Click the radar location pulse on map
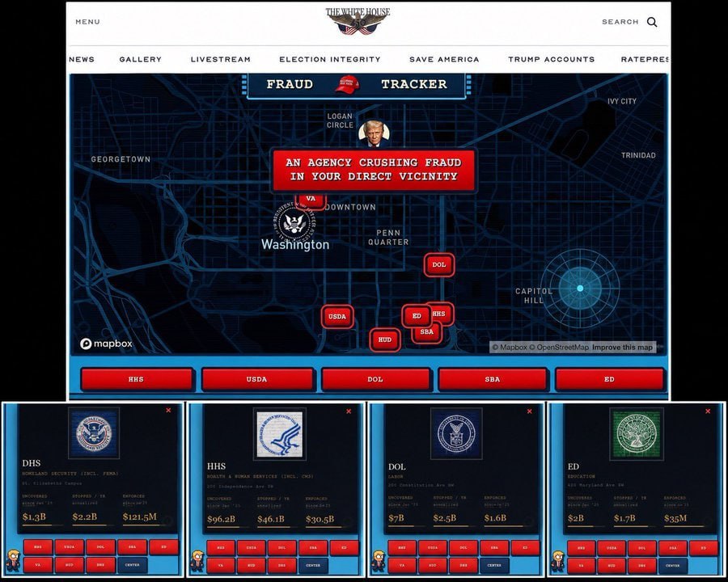Screen dimensions: 728x582 pos(580,289)
